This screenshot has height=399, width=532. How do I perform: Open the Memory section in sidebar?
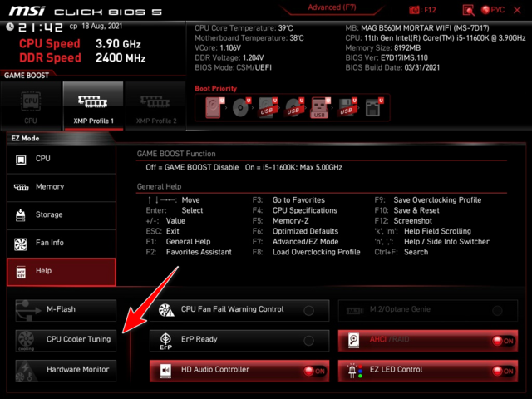coord(61,187)
